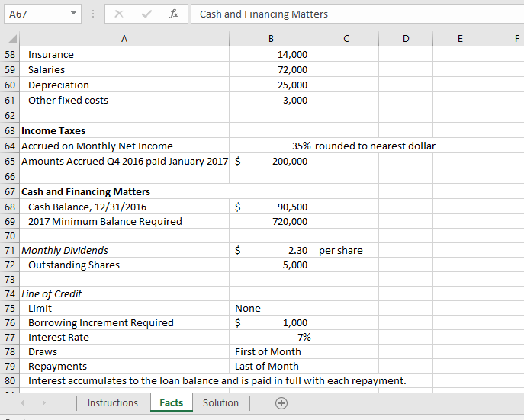Click the Repayments label cell

[124, 366]
